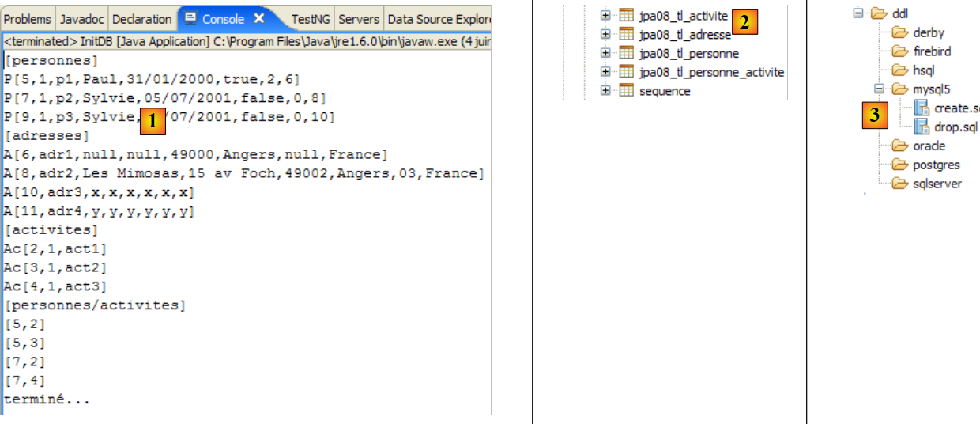Collapse the mysql5 folder
This screenshot has width=980, height=424.
click(879, 89)
